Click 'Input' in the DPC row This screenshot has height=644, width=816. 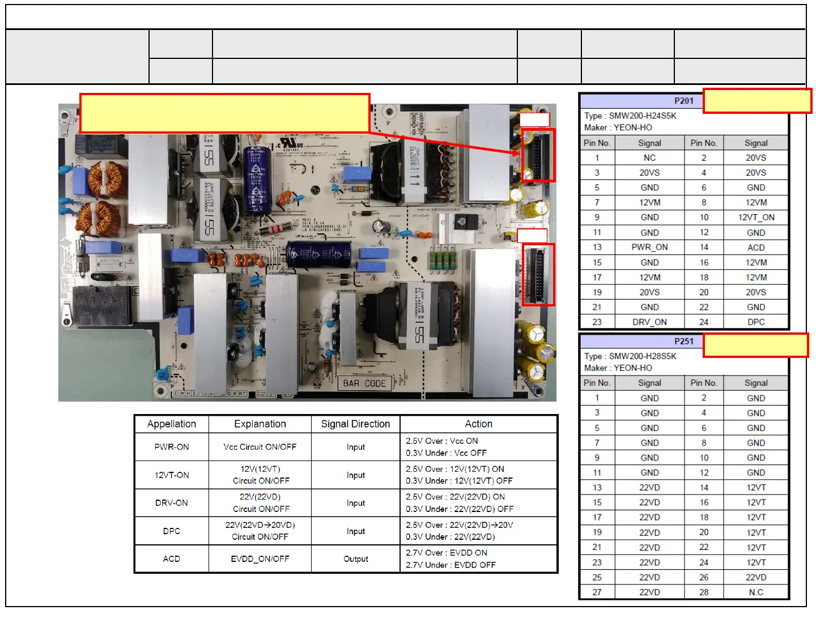pyautogui.click(x=355, y=531)
